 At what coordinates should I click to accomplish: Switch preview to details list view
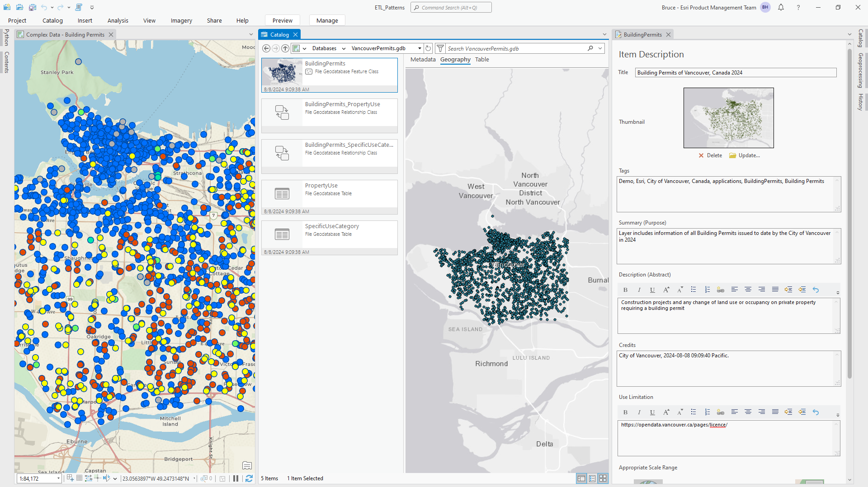(x=592, y=478)
